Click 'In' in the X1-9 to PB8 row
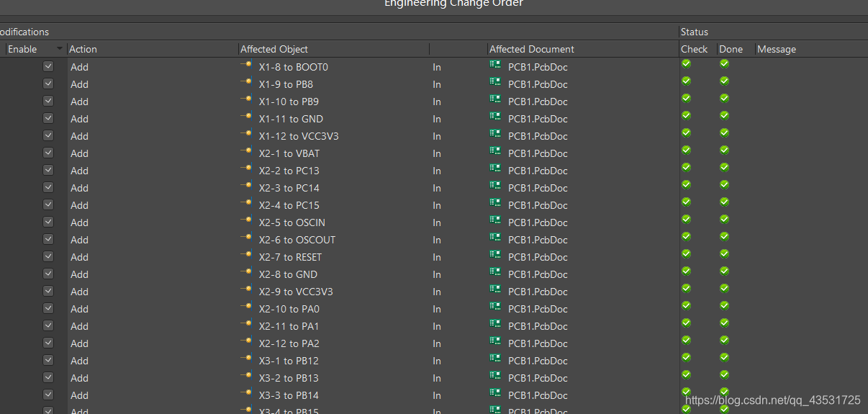This screenshot has width=868, height=414. coord(437,84)
